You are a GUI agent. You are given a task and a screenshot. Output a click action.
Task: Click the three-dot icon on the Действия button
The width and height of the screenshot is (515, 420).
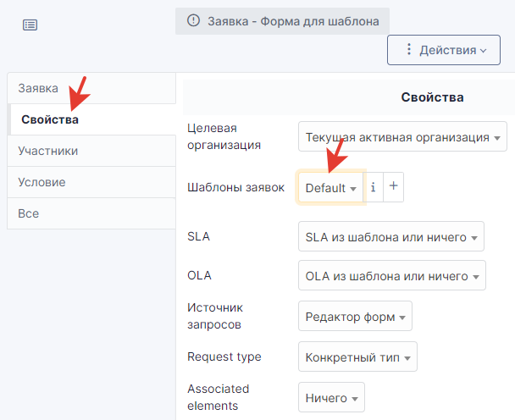[408, 49]
